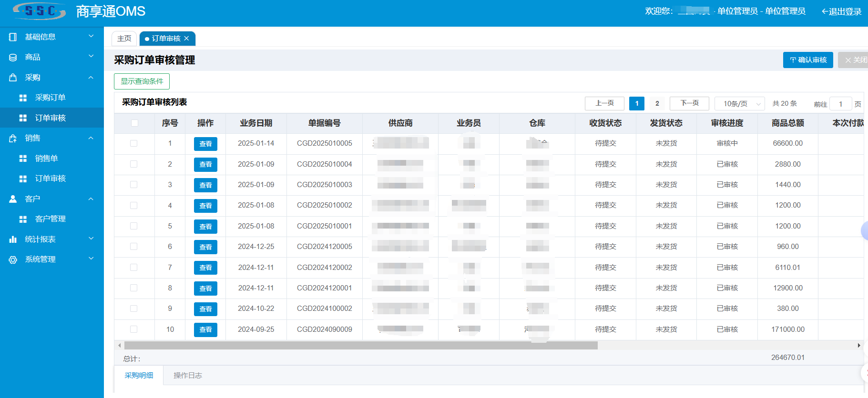The width and height of the screenshot is (868, 398).
Task: Tick the select-all checkbox in table header
Action: 134,123
